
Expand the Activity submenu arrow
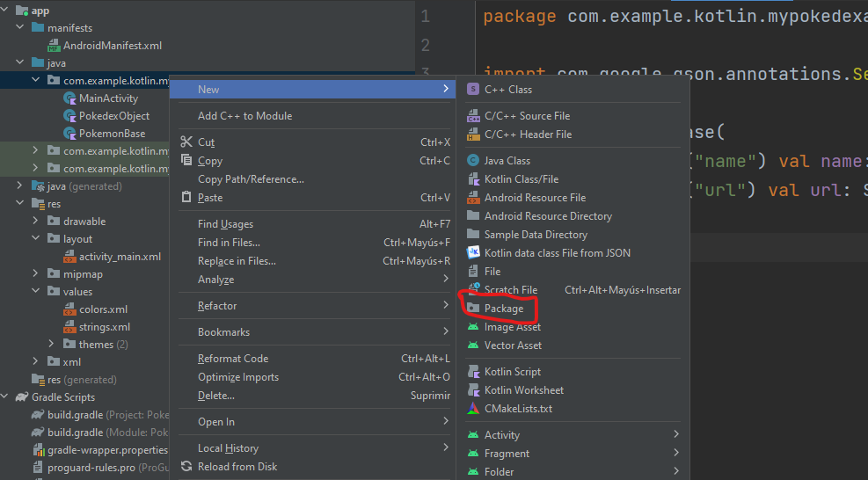pyautogui.click(x=675, y=435)
